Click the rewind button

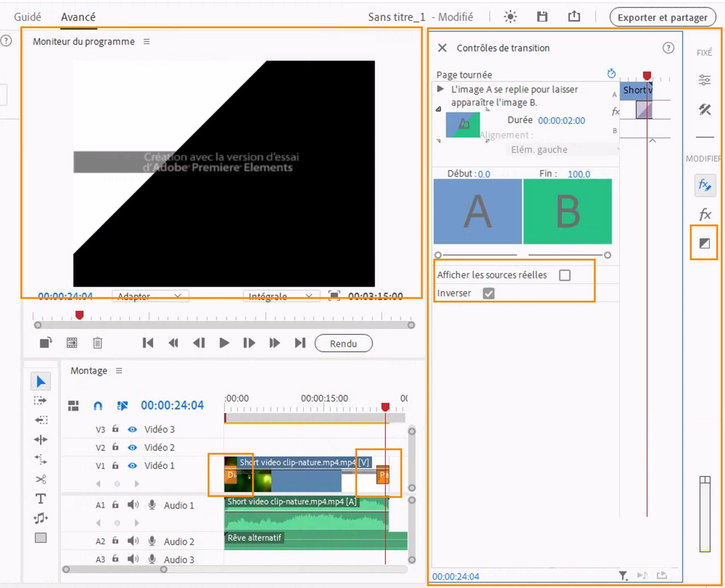coord(173,343)
